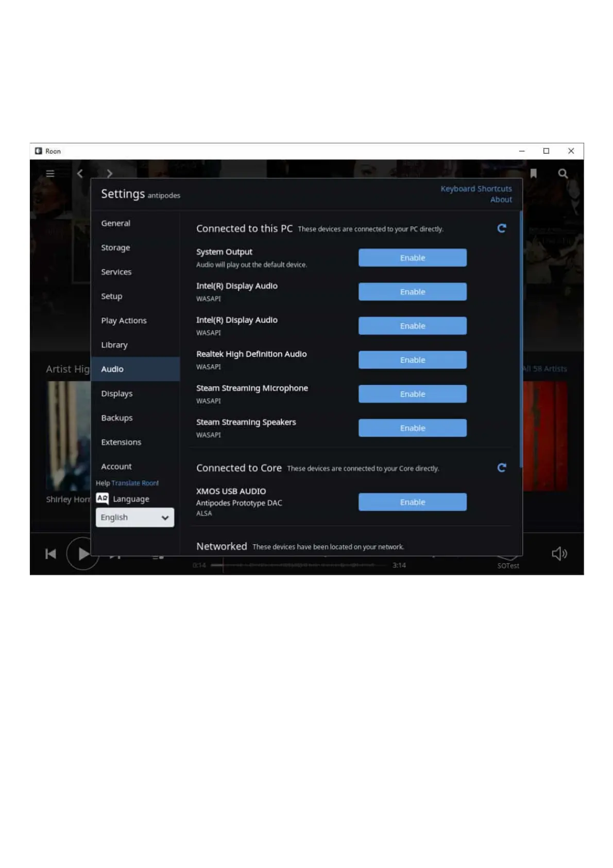Go back with the left arrow
613x868 pixels.
click(80, 174)
